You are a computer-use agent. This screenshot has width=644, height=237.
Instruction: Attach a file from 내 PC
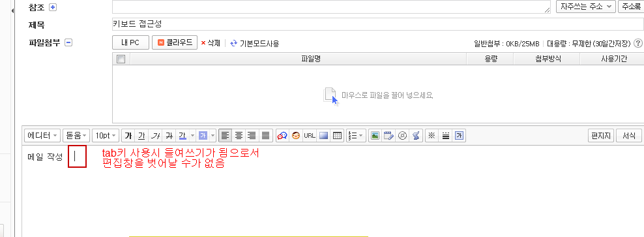(x=130, y=43)
